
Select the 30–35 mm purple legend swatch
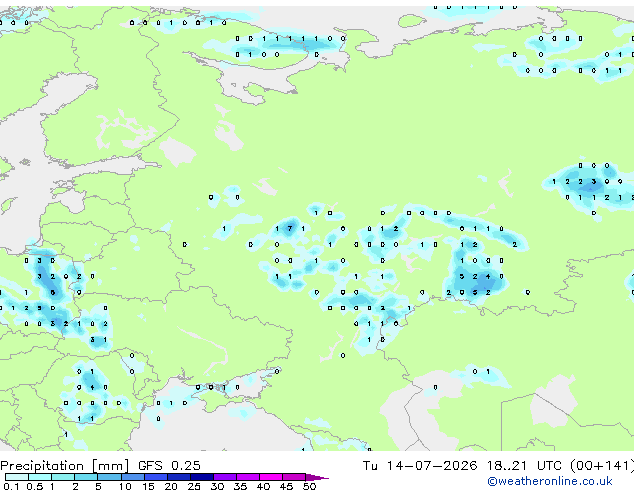coord(224,477)
